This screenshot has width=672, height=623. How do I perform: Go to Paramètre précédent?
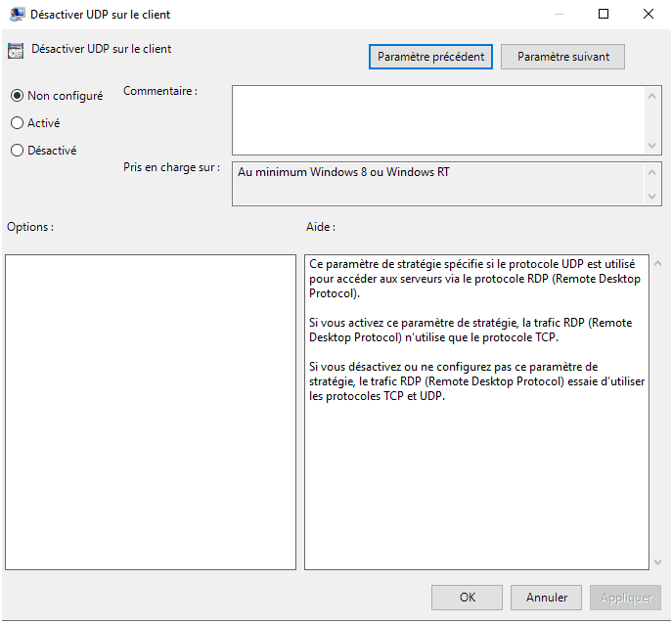click(x=430, y=57)
